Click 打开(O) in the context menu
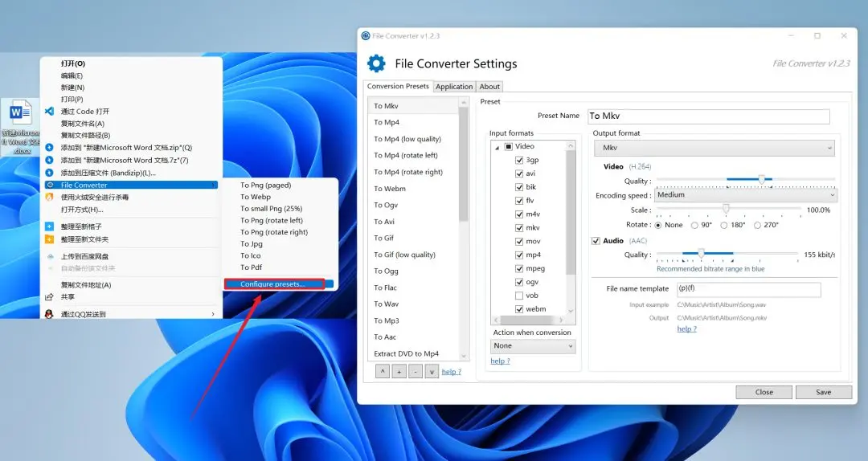 click(73, 63)
